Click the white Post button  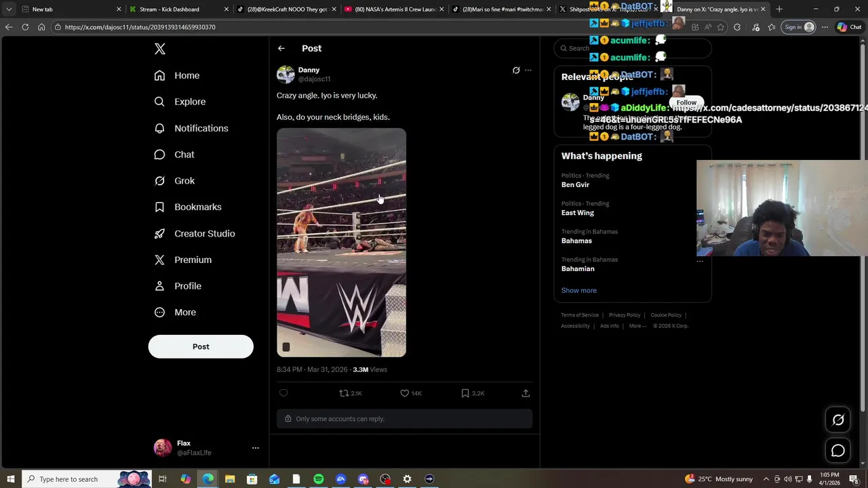(201, 346)
